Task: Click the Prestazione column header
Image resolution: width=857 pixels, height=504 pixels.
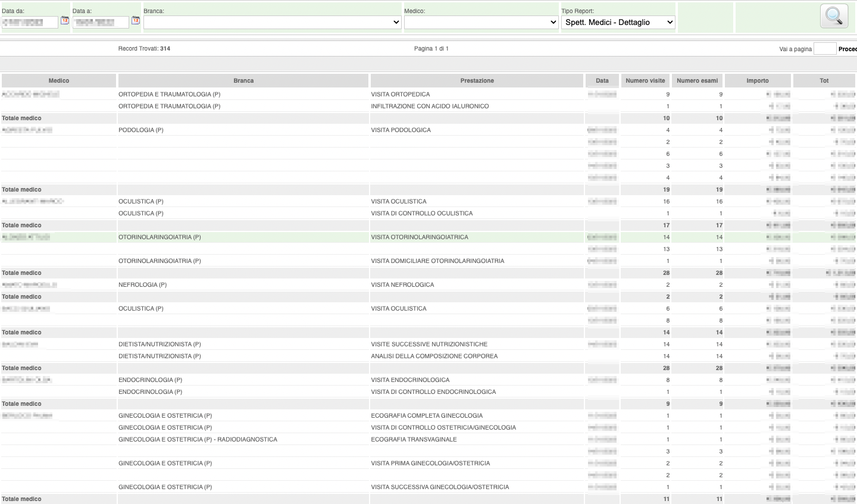Action: [x=477, y=80]
